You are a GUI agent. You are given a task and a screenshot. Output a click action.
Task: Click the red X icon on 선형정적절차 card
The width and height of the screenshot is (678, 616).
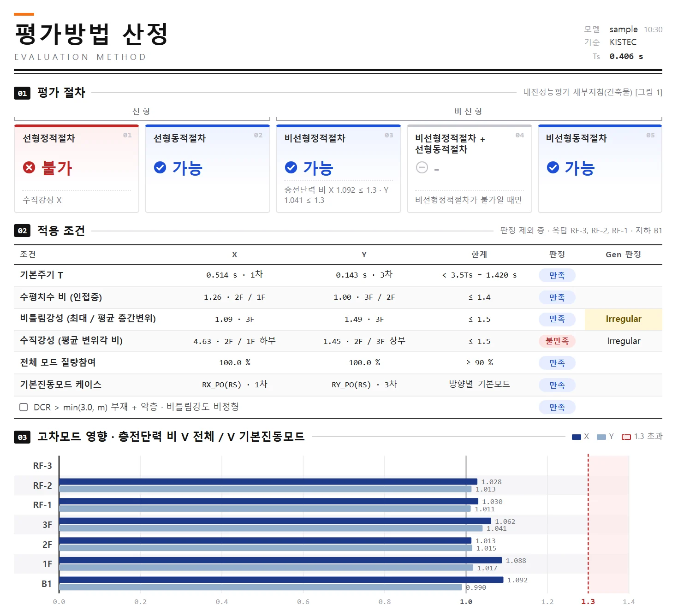pyautogui.click(x=29, y=167)
